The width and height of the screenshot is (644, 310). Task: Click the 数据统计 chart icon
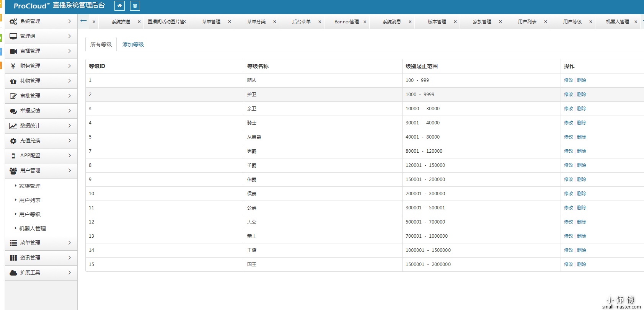(13, 126)
